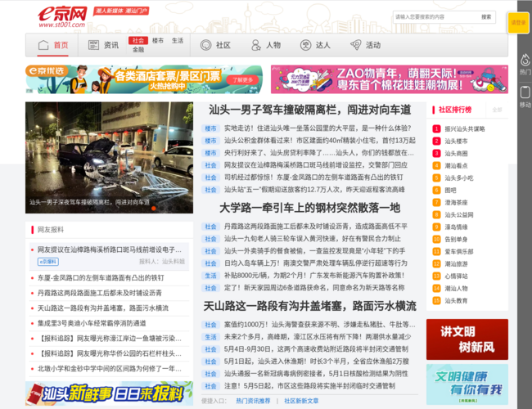Click the e京网 site logo

(x=62, y=16)
